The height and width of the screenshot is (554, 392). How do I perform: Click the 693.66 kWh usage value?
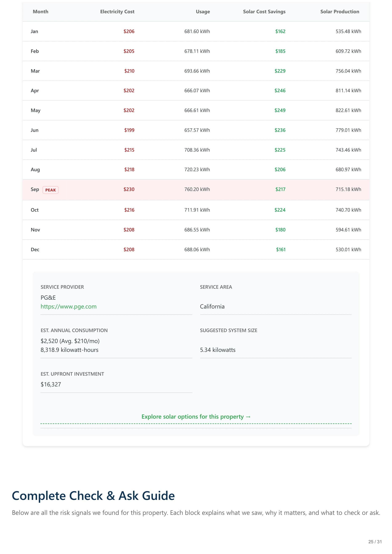[x=197, y=71]
